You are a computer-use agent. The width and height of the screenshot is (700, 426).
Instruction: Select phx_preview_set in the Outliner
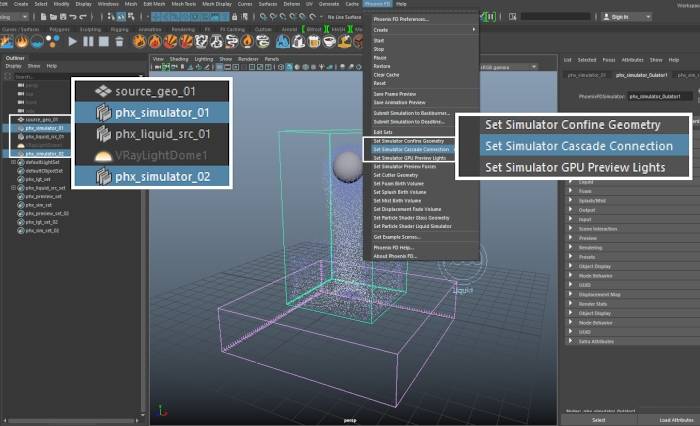(43, 196)
